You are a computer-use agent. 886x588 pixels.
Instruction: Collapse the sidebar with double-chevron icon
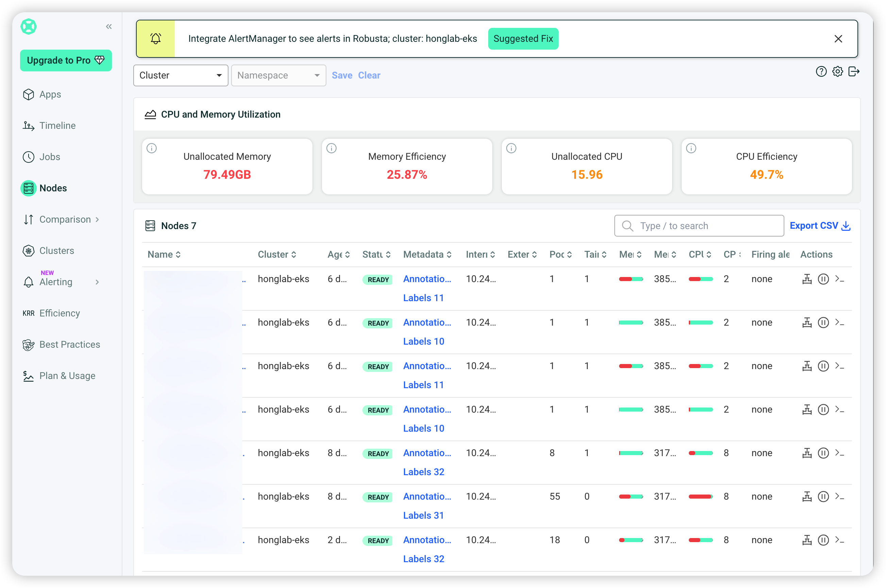[109, 26]
